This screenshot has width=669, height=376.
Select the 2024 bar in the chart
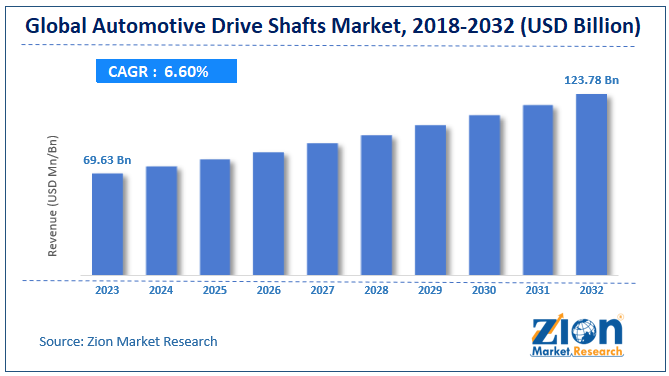click(161, 221)
